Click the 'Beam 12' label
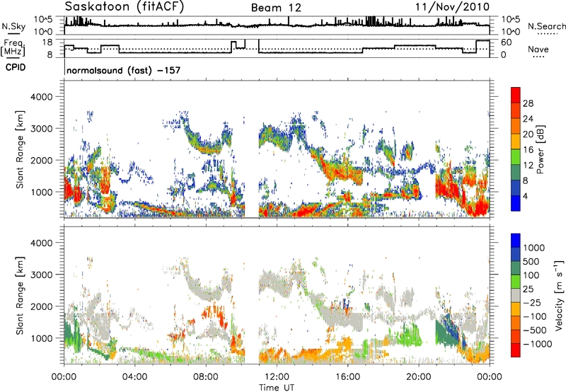 [276, 8]
